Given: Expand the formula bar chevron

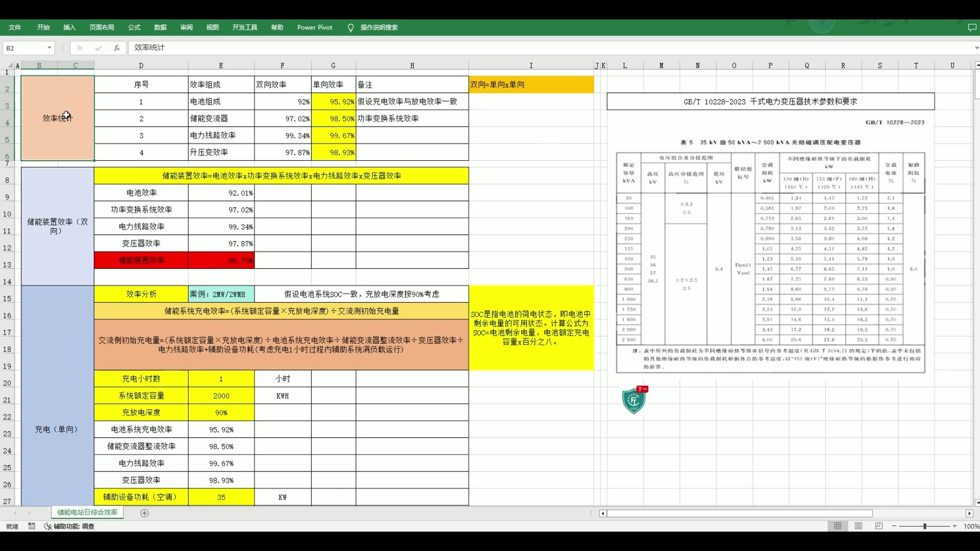Looking at the screenshot, I should coord(976,48).
